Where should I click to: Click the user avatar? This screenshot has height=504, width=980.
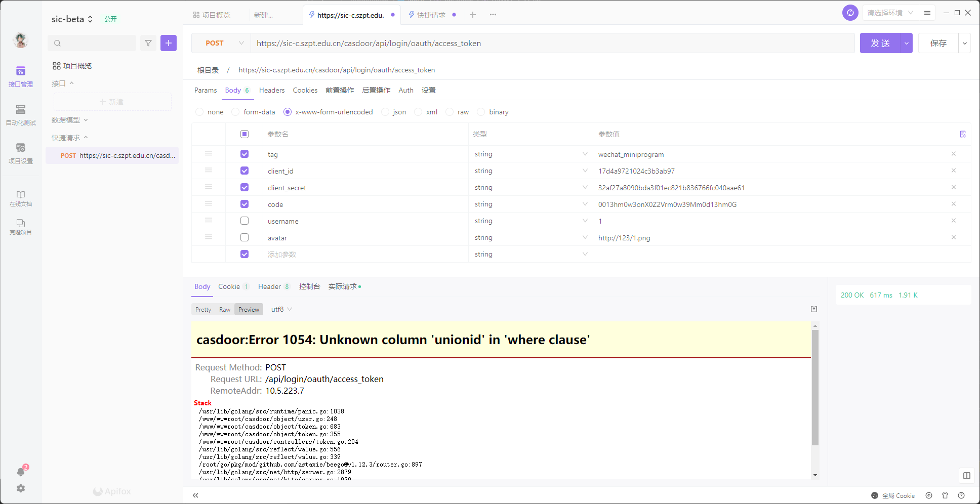tap(21, 40)
